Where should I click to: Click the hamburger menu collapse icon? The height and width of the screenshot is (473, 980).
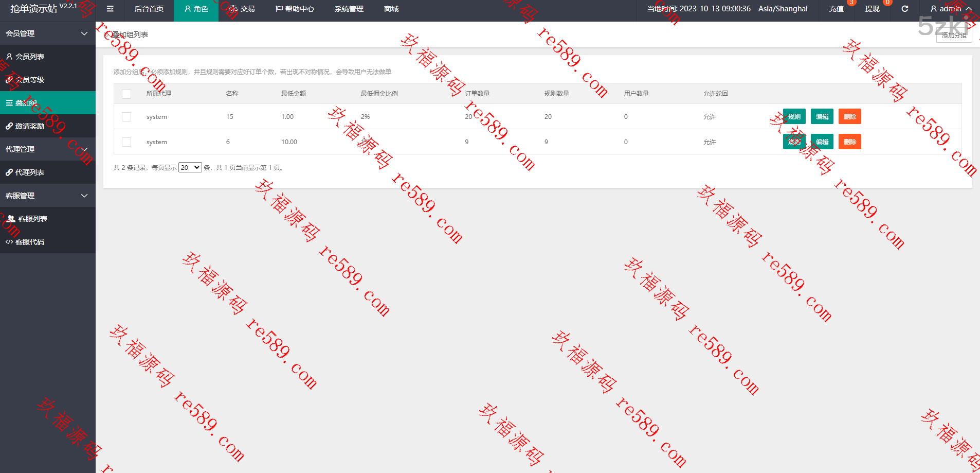pyautogui.click(x=110, y=9)
